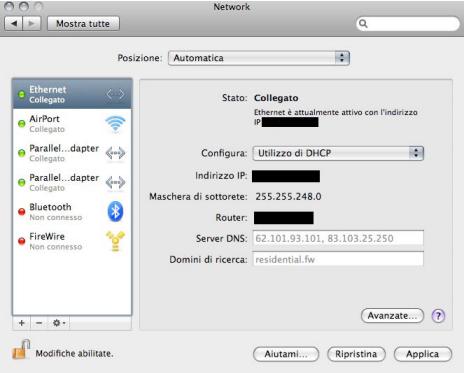Viewport: 464px width, 373px height.
Task: Open the Configura Utilizzo di DHCP dropdown
Action: pyautogui.click(x=338, y=153)
